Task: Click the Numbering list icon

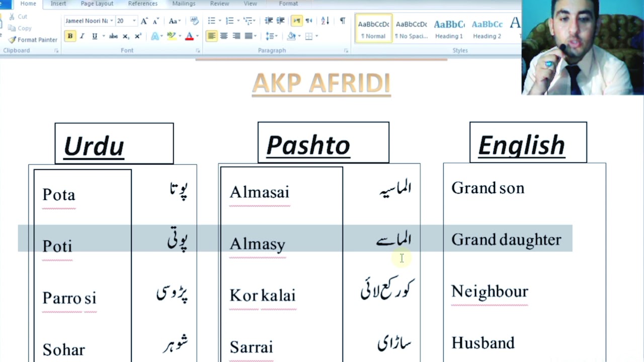Action: coord(229,21)
